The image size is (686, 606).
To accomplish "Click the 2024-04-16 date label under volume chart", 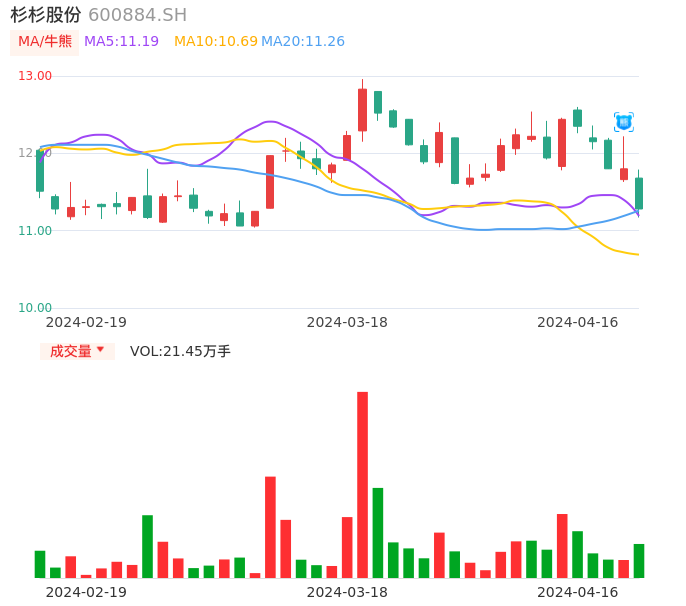I will [x=577, y=592].
